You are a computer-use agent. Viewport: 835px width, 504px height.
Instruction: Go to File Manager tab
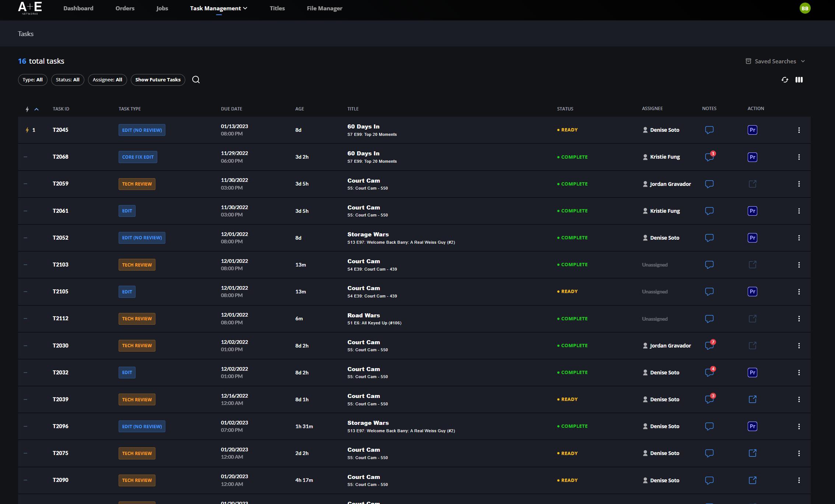pyautogui.click(x=324, y=8)
